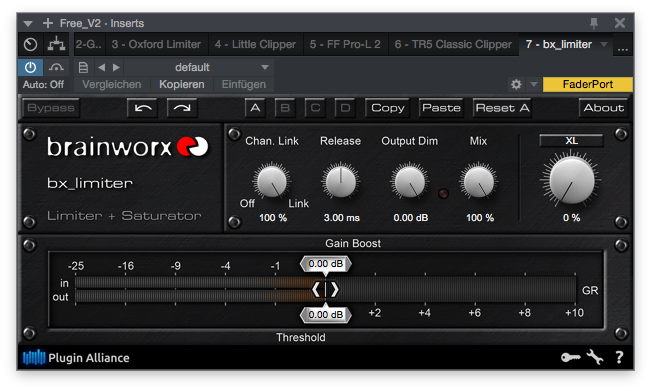
Task: Undo the last change with undo arrow
Action: click(142, 108)
